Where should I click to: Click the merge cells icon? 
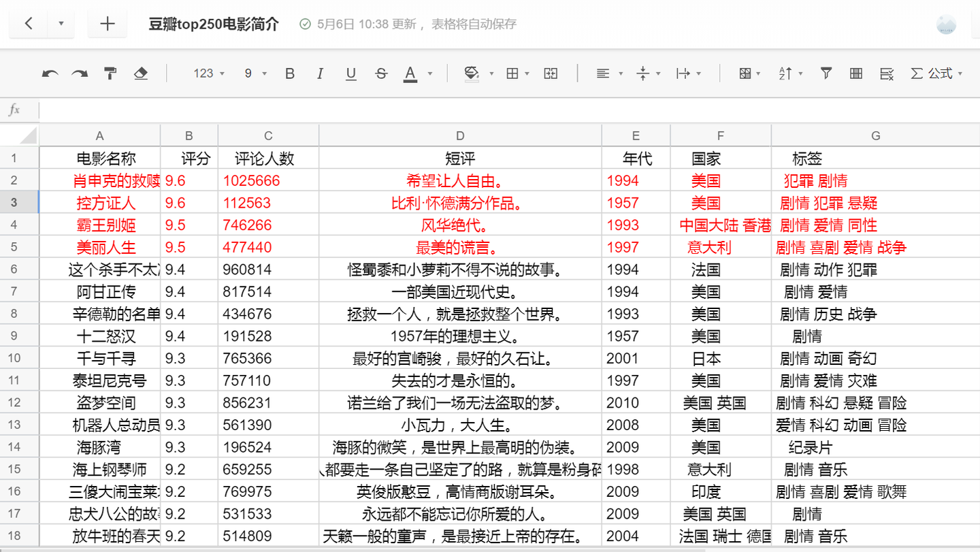point(551,74)
